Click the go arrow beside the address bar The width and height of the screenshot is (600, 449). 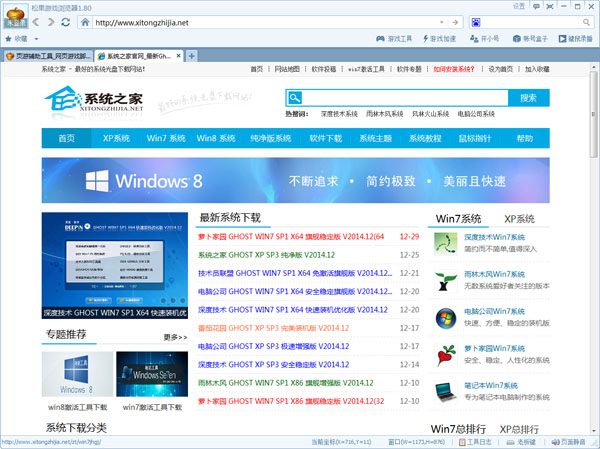click(x=455, y=23)
